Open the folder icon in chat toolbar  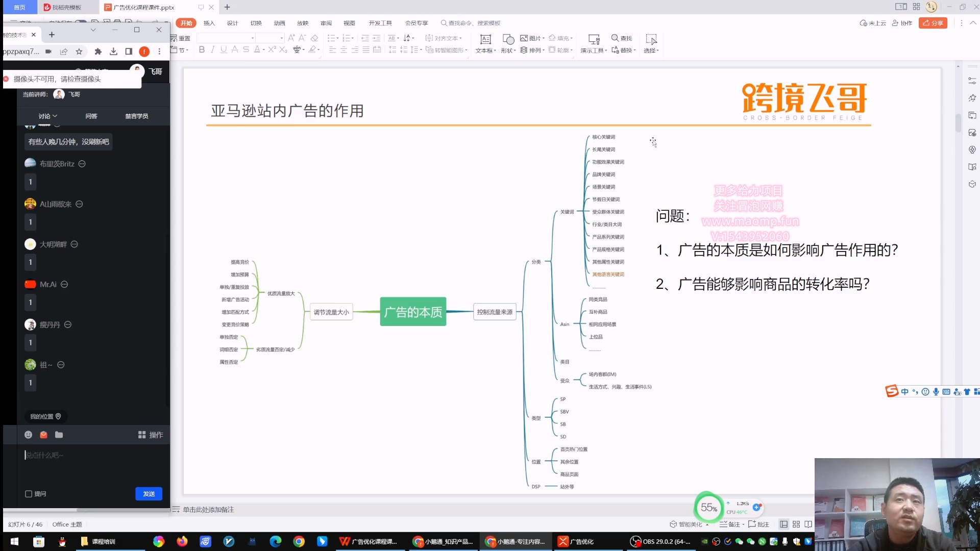pyautogui.click(x=59, y=435)
